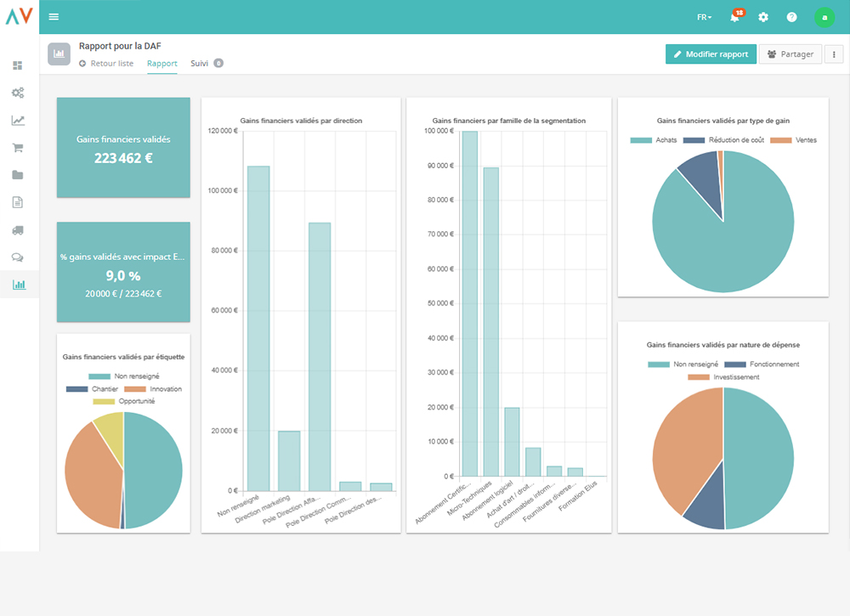Toggle Opportunité legend entry
850x616 pixels.
123,401
